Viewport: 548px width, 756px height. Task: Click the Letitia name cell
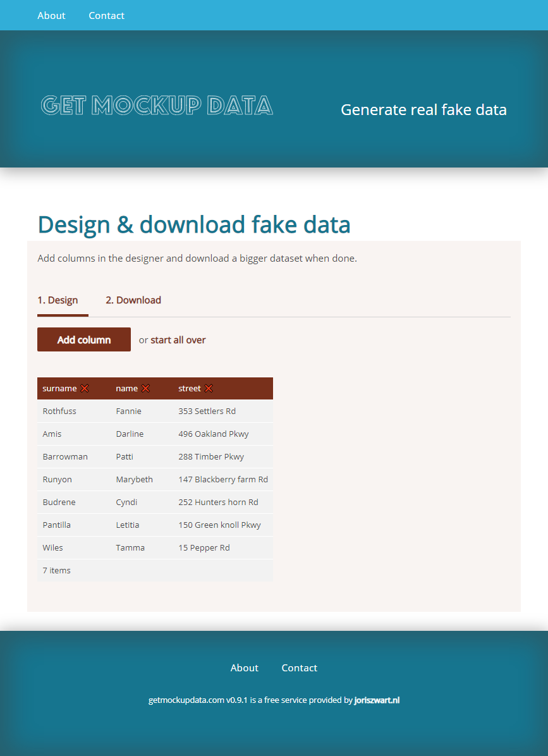142,525
